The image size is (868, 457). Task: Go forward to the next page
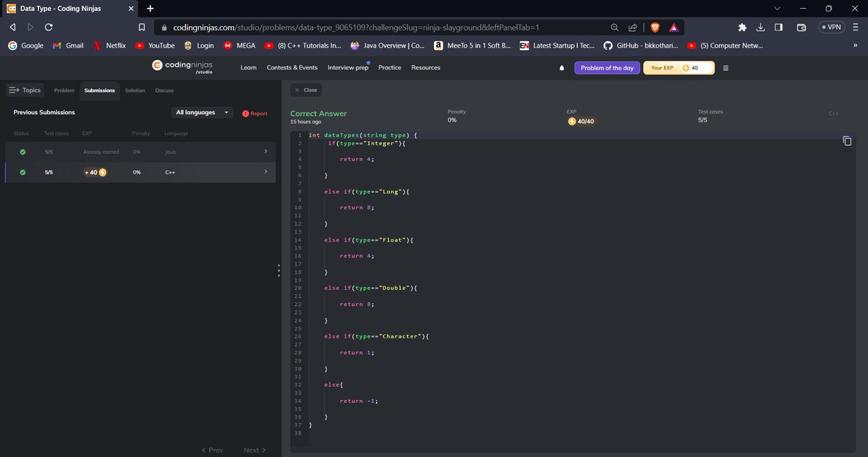[30, 27]
